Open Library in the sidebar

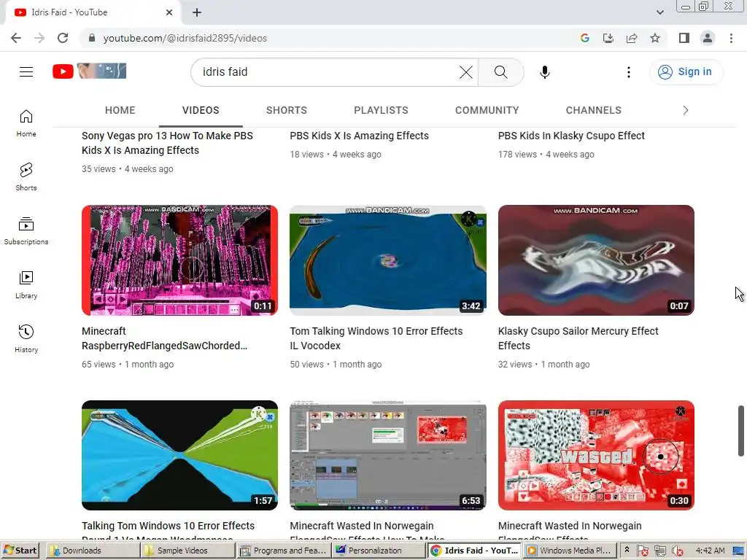click(26, 285)
